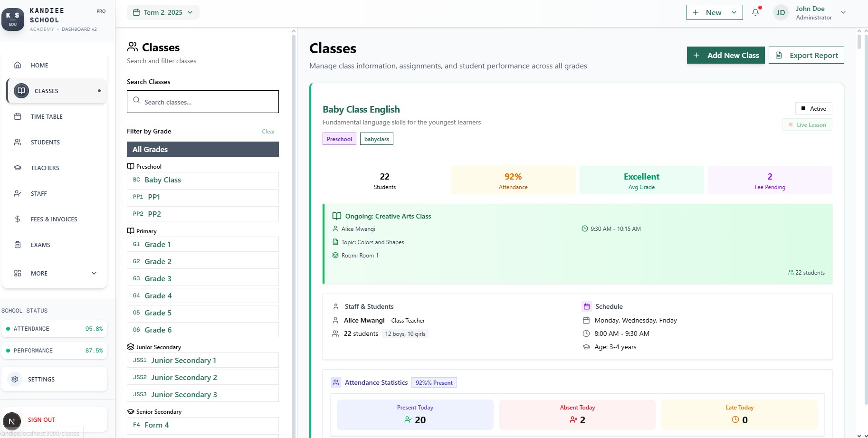This screenshot has width=868, height=438.
Task: Click the purple Schedule calendar icon
Action: pyautogui.click(x=587, y=306)
